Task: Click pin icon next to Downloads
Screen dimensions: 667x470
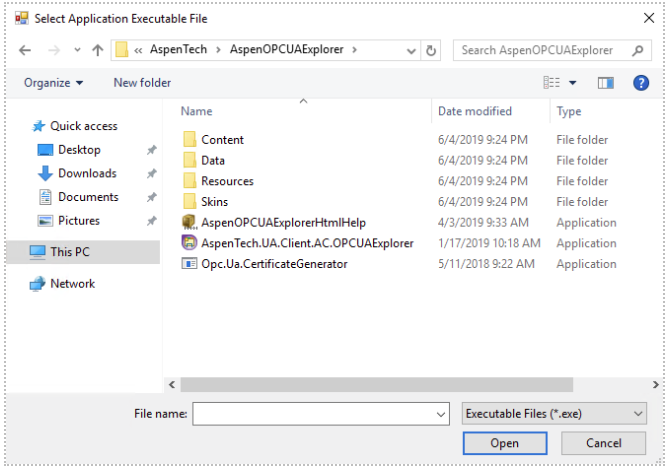Action: point(151,174)
